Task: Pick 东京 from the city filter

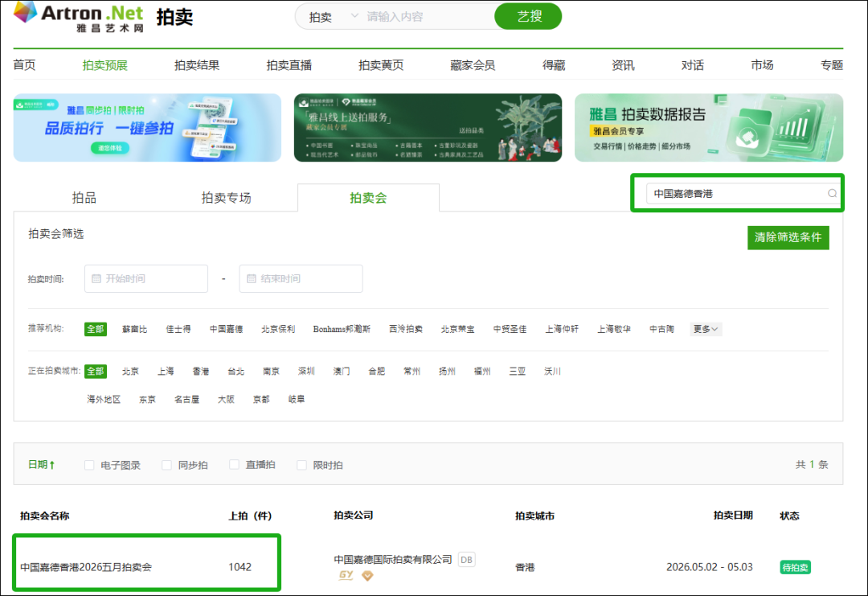Action: coord(147,400)
